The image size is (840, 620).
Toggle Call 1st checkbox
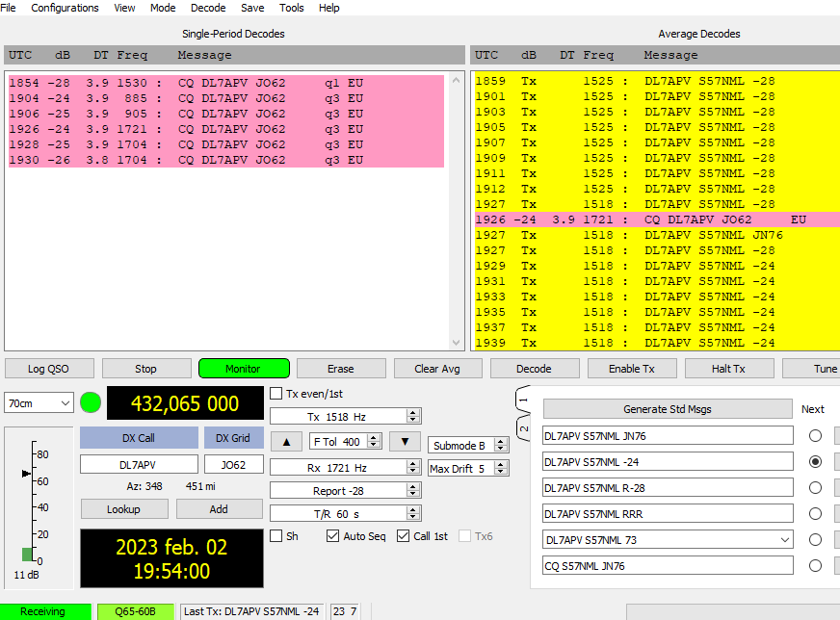[x=403, y=536]
